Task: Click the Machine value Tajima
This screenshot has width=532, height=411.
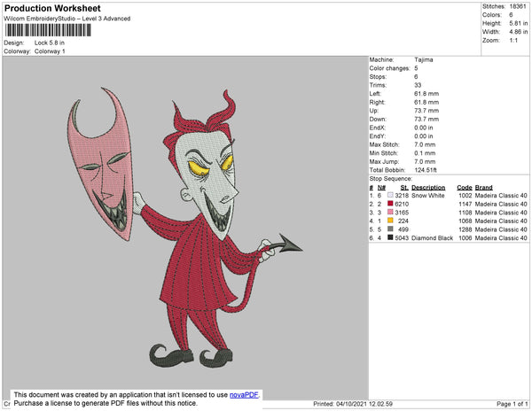Action: [x=424, y=59]
